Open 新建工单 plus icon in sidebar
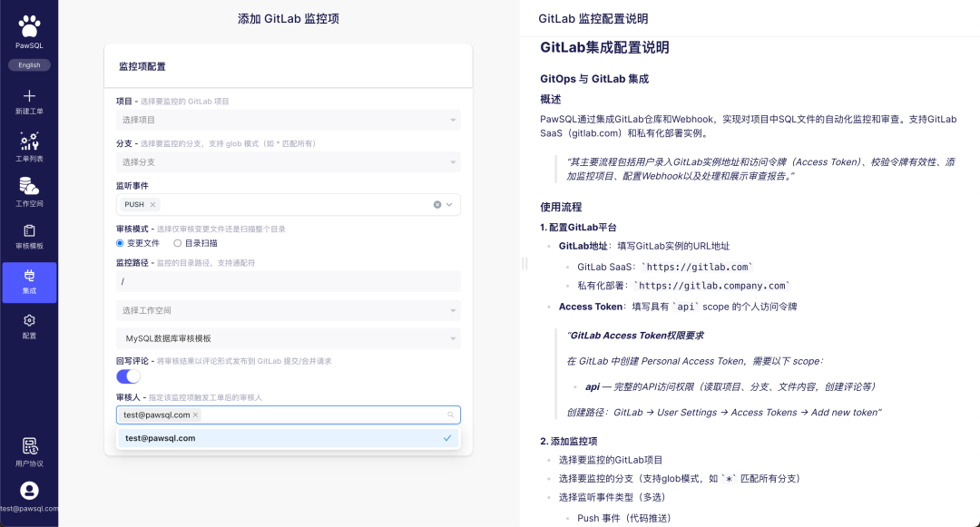 [x=29, y=95]
